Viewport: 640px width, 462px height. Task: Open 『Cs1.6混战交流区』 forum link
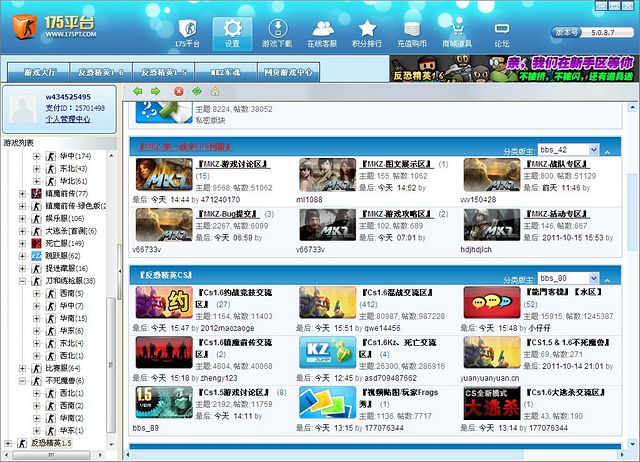[x=398, y=292]
